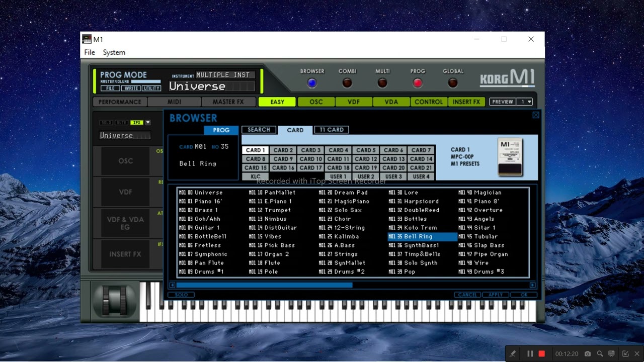Click the PREVIEW button

tap(503, 102)
